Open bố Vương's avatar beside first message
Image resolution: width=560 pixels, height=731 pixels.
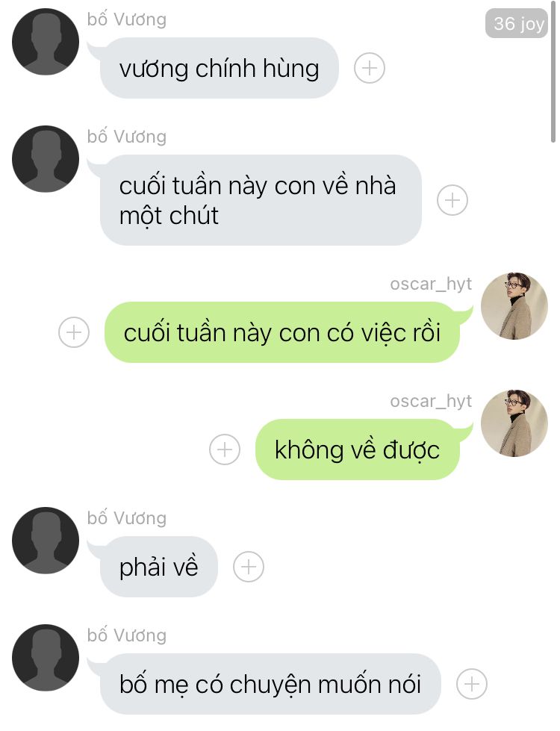coord(46,42)
